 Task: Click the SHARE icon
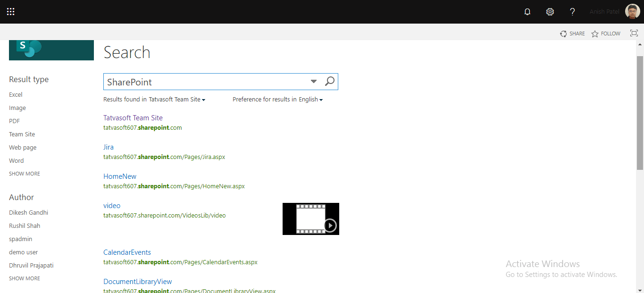[x=563, y=33]
